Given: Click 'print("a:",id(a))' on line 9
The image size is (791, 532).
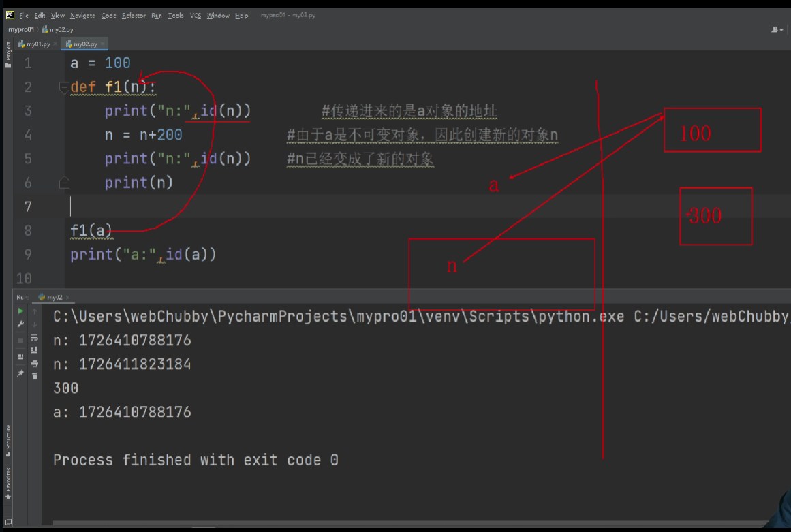Looking at the screenshot, I should [x=143, y=255].
